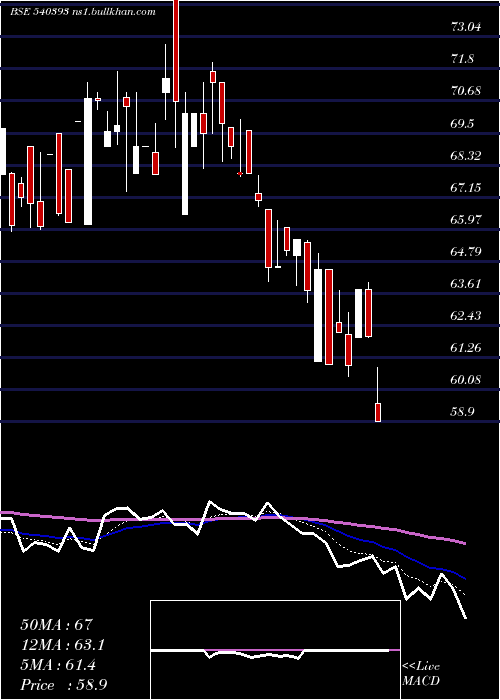Click the 69.5 price axis label
Screen dimensions: 500x700
[x=462, y=124]
